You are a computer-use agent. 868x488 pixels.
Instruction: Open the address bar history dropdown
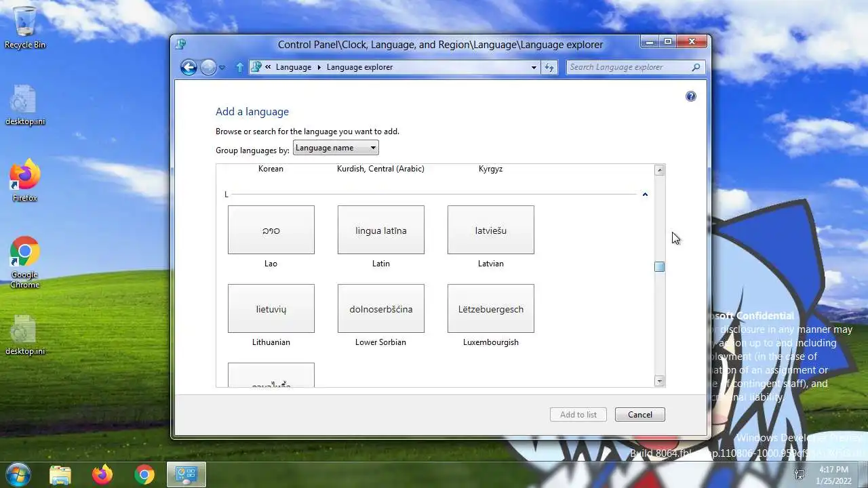(534, 67)
